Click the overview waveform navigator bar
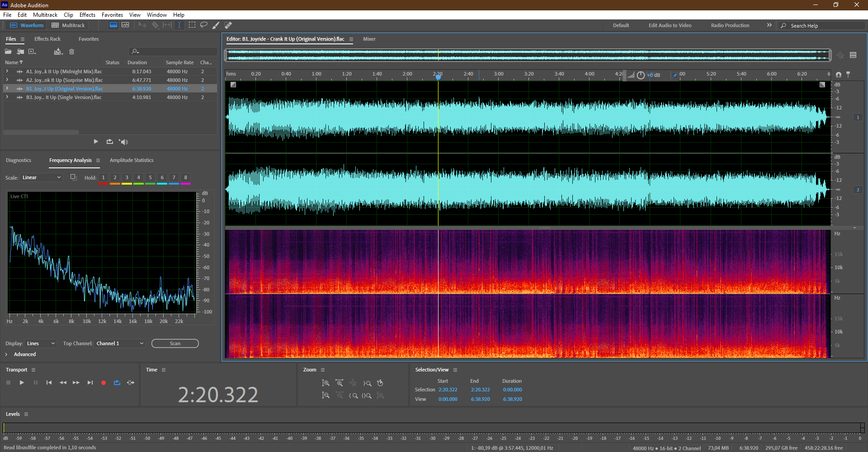Screen dimensions: 868x452 tap(528, 55)
